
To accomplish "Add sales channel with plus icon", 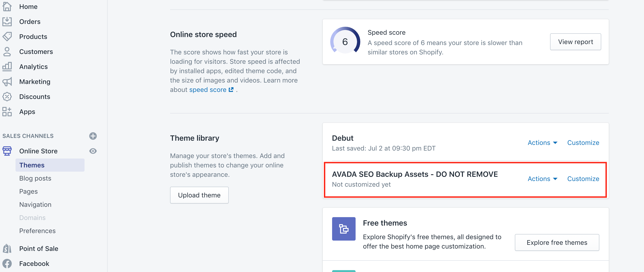I will tap(93, 136).
